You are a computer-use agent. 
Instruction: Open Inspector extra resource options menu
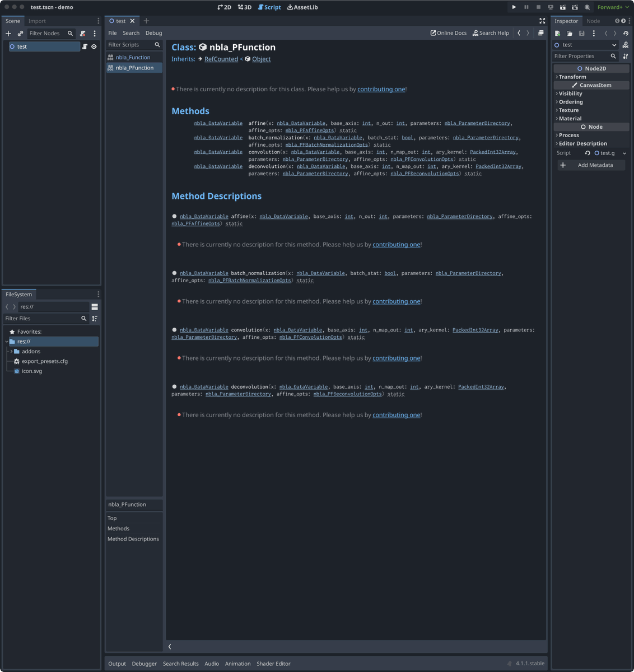pos(594,34)
